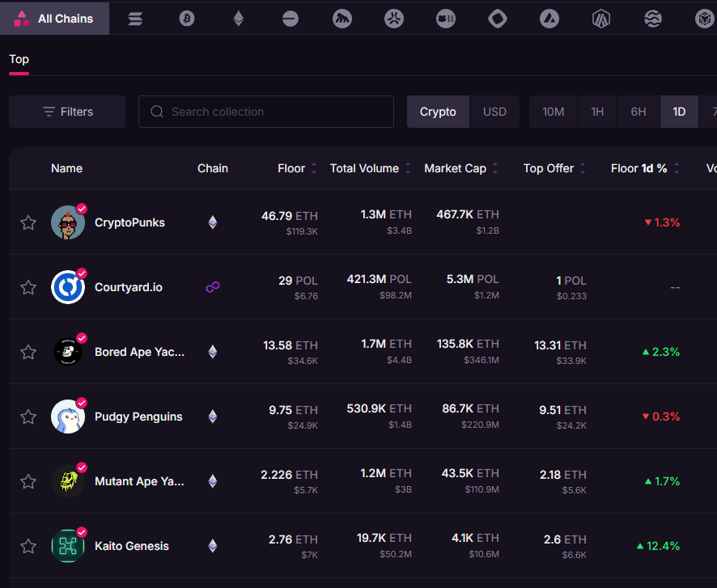Select the Avalanche chain icon
This screenshot has width=717, height=588.
[549, 19]
